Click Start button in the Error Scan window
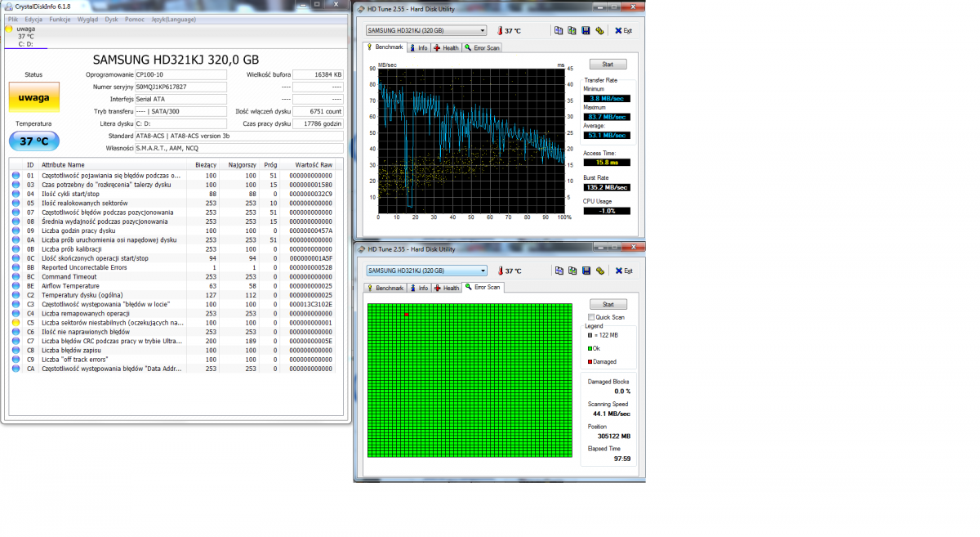 tap(608, 304)
